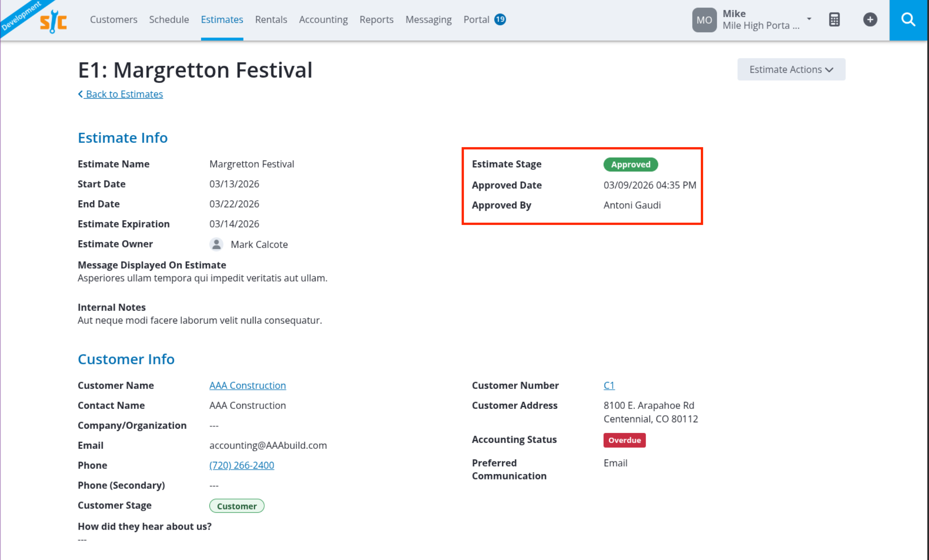Viewport: 929px width, 560px height.
Task: Click the Estimate Stage label
Action: [507, 164]
